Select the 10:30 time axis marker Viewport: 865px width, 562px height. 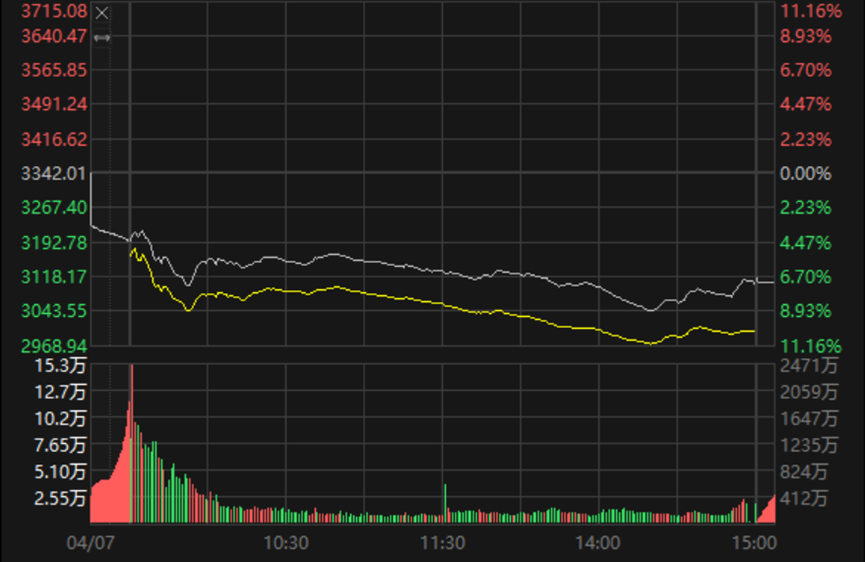point(285,541)
